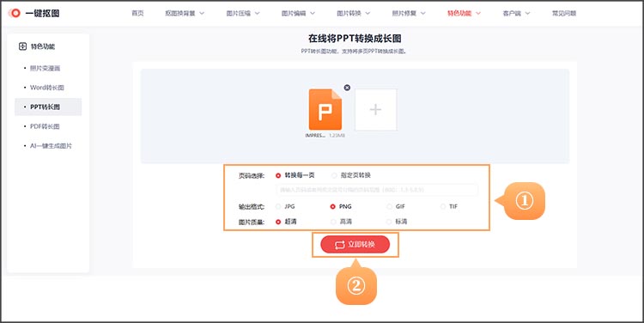Image resolution: width=644 pixels, height=323 pixels.
Task: Open PDF转长图 in sidebar
Action: [45, 126]
